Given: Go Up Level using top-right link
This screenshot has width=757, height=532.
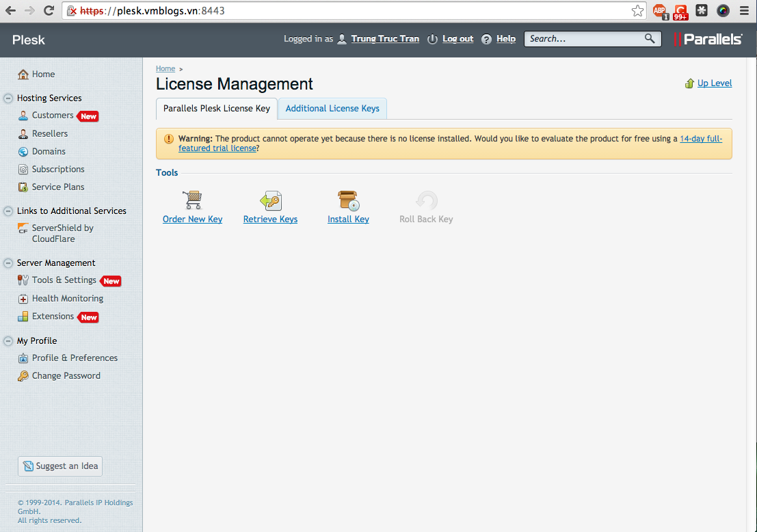Looking at the screenshot, I should 714,83.
